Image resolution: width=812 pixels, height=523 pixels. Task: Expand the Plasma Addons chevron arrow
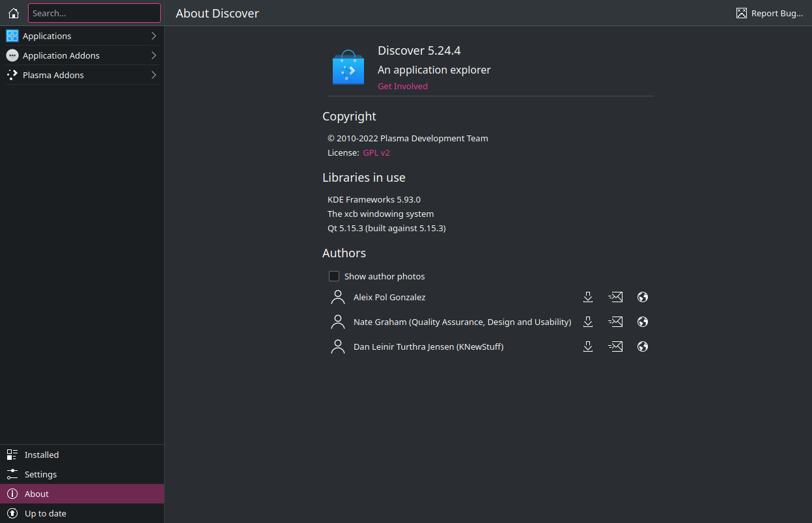coord(154,75)
